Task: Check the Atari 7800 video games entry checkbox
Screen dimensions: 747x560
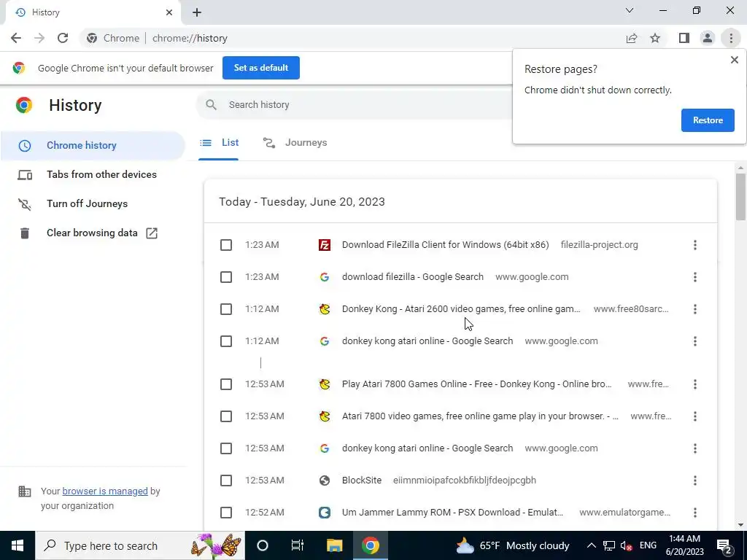Action: (x=226, y=416)
